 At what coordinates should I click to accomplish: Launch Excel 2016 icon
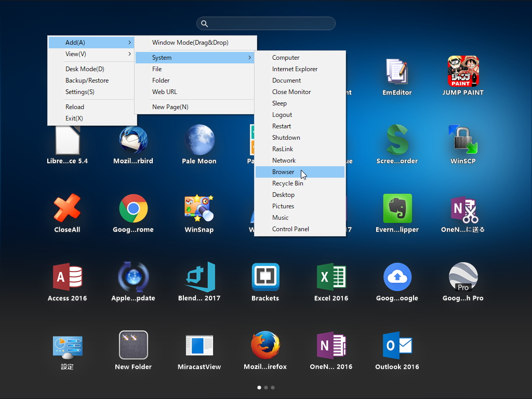point(331,277)
